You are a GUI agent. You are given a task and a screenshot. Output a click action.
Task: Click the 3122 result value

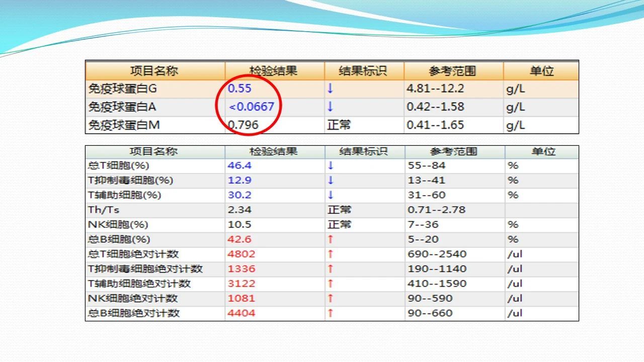coord(242,284)
